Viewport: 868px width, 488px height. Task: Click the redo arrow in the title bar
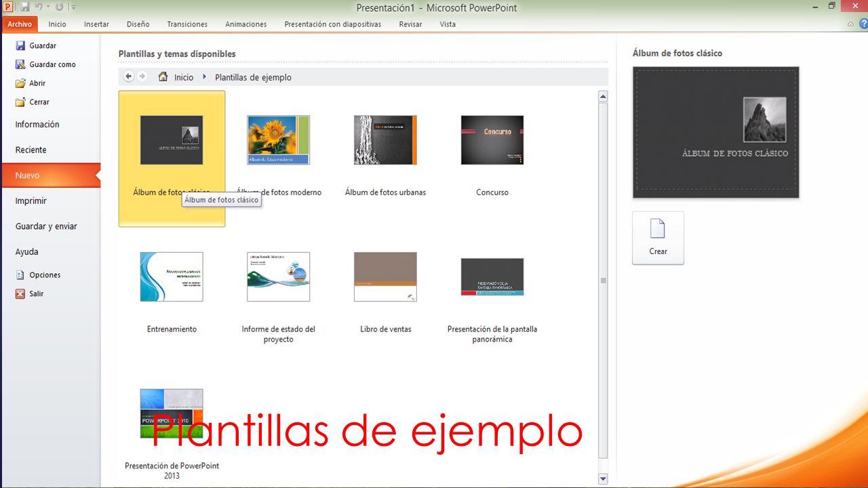59,7
